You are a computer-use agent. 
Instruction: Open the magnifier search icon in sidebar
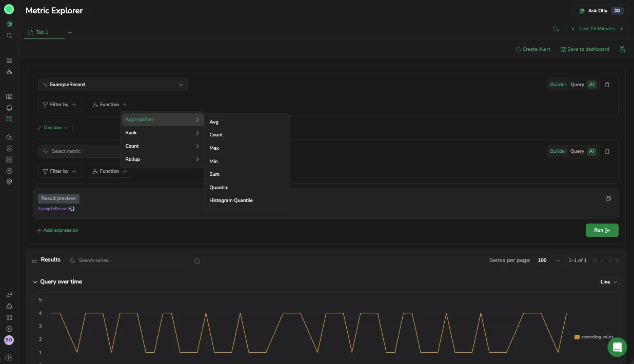(x=9, y=35)
